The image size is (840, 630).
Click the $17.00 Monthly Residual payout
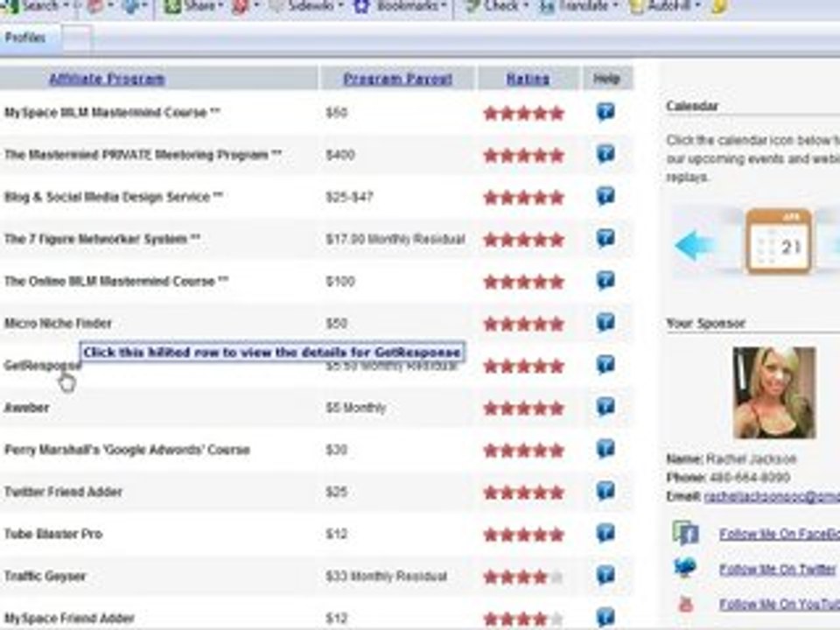click(x=395, y=239)
